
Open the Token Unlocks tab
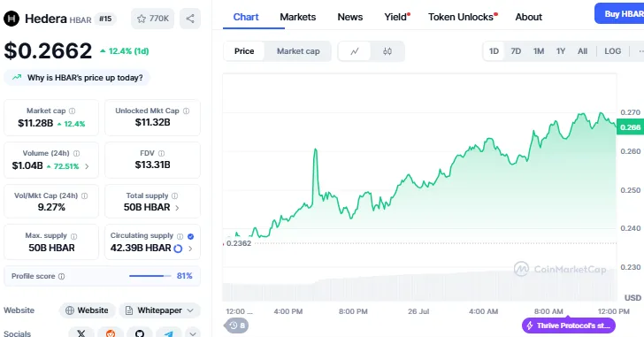click(x=463, y=17)
